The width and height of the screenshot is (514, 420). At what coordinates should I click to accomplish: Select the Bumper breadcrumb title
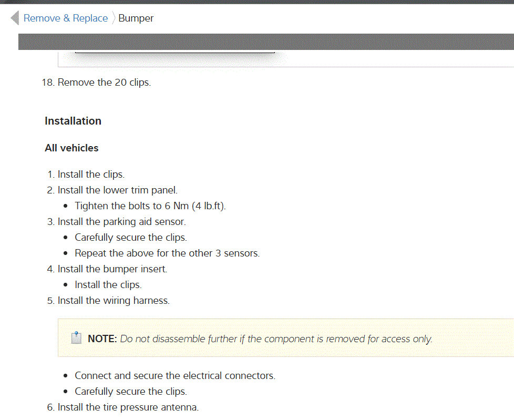point(136,18)
